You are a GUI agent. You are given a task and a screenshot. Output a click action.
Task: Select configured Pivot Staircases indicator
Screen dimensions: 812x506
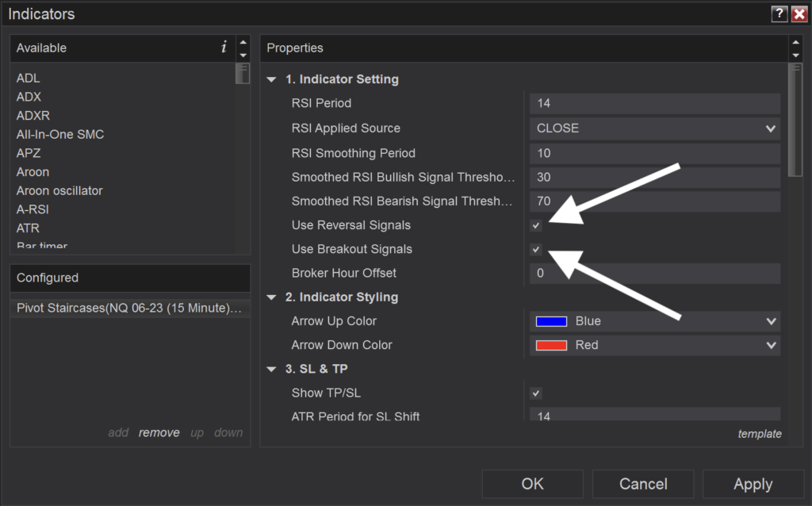click(129, 309)
